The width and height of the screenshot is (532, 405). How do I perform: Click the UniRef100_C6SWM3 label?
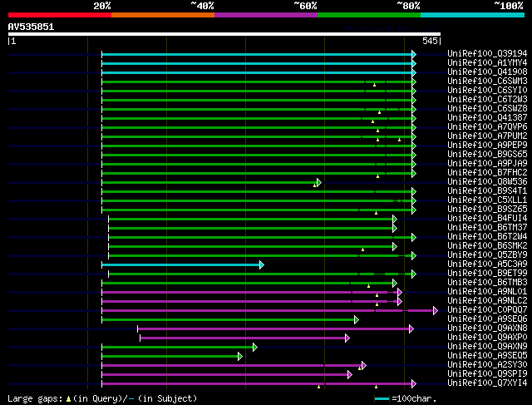pos(487,81)
